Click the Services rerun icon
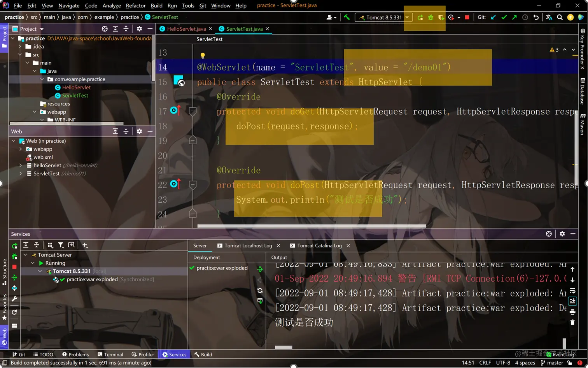Screen dimensions: 588x368 (x=14, y=246)
